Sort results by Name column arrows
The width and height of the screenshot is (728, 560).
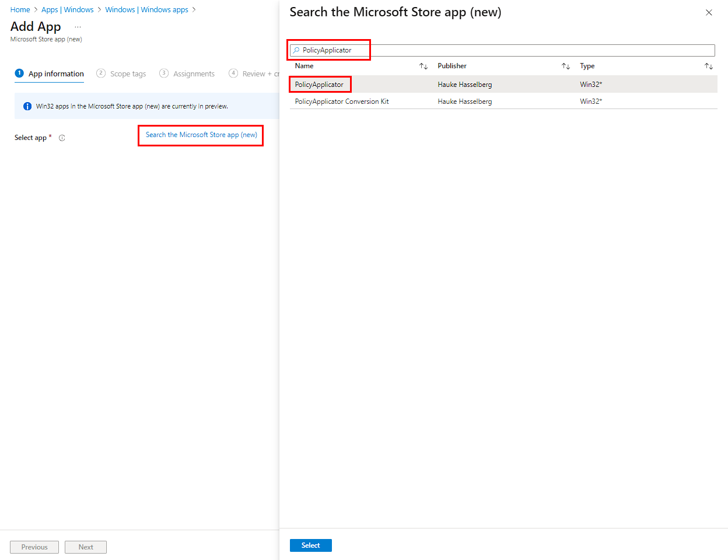point(423,66)
